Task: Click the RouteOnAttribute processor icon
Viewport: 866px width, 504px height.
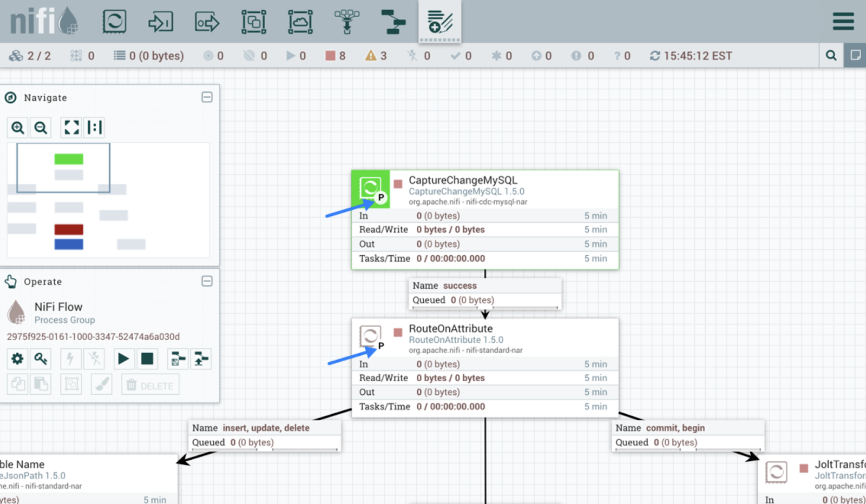Action: pos(371,337)
